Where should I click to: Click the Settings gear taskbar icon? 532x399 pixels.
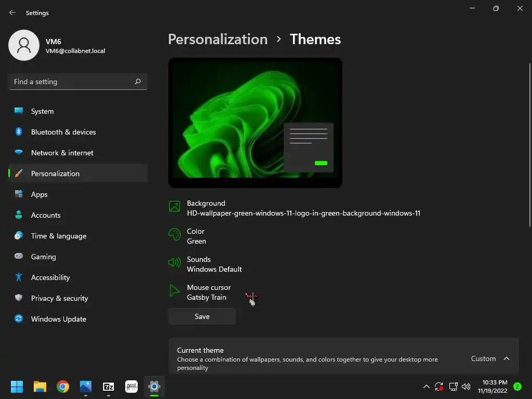click(x=154, y=387)
